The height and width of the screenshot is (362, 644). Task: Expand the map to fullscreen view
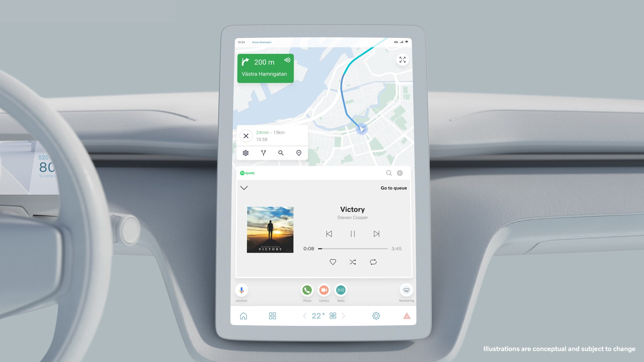401,59
